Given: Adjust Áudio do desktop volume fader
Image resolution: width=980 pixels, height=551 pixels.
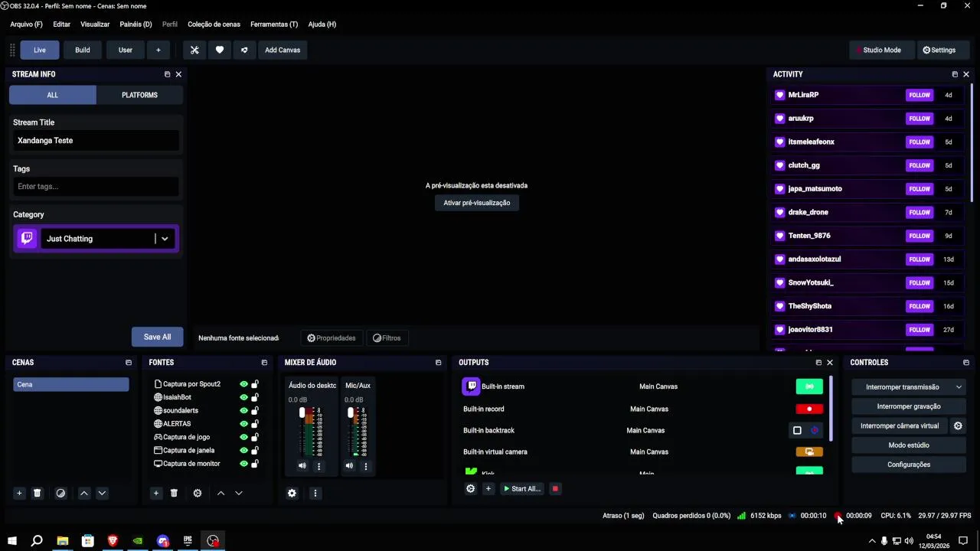Looking at the screenshot, I should [302, 412].
